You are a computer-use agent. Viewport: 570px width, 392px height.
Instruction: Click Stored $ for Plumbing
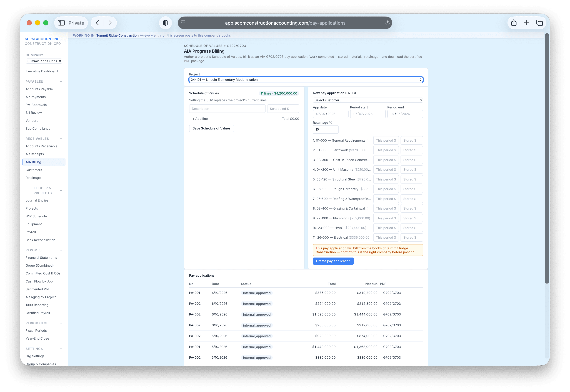pos(411,218)
